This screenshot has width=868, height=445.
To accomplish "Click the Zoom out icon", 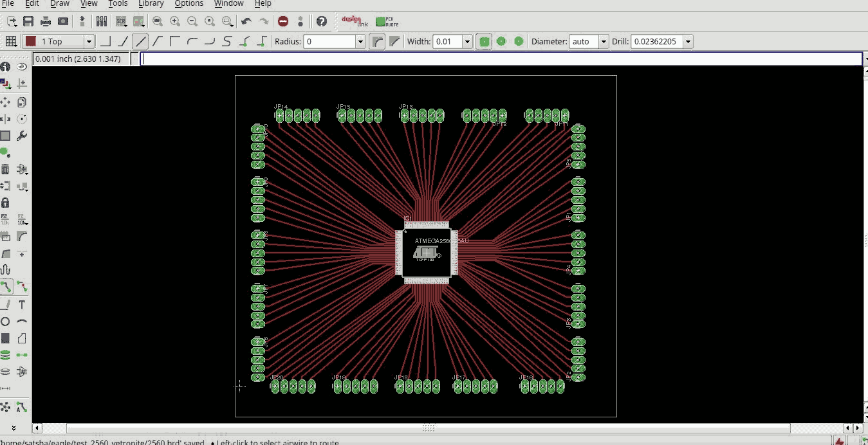I will [x=192, y=21].
